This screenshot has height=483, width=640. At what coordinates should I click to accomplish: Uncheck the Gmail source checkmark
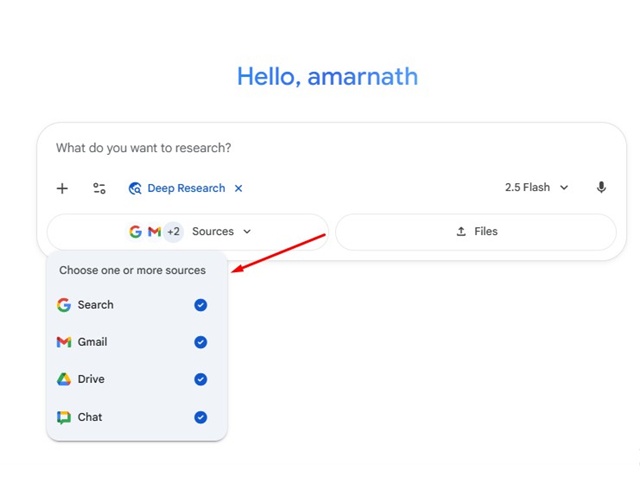201,342
